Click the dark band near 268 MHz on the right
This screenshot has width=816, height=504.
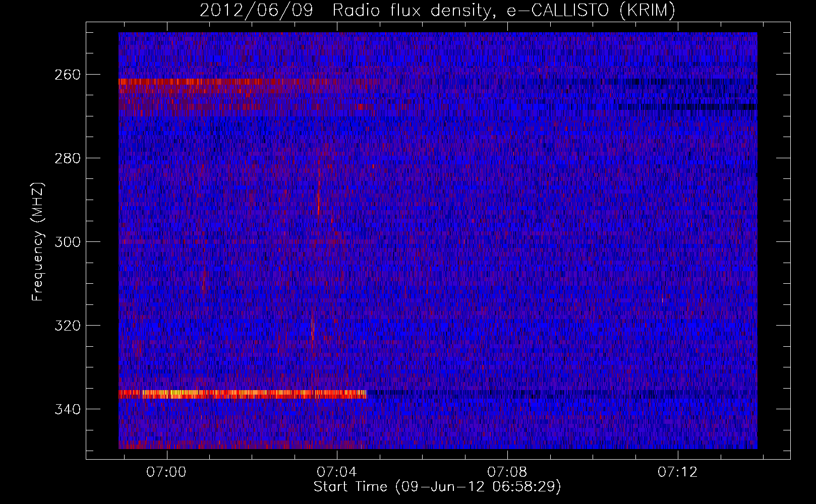coord(686,107)
